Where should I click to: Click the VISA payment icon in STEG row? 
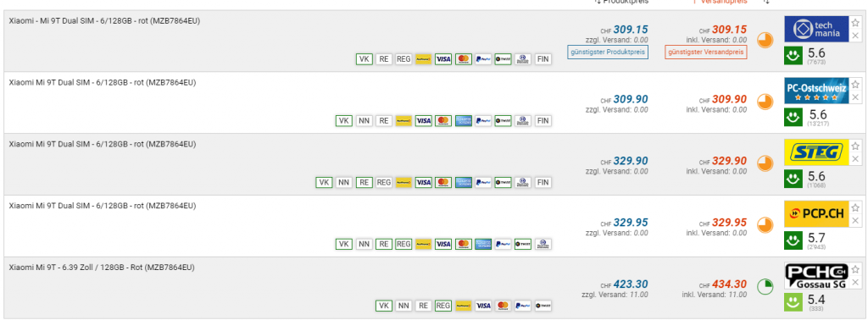424,182
